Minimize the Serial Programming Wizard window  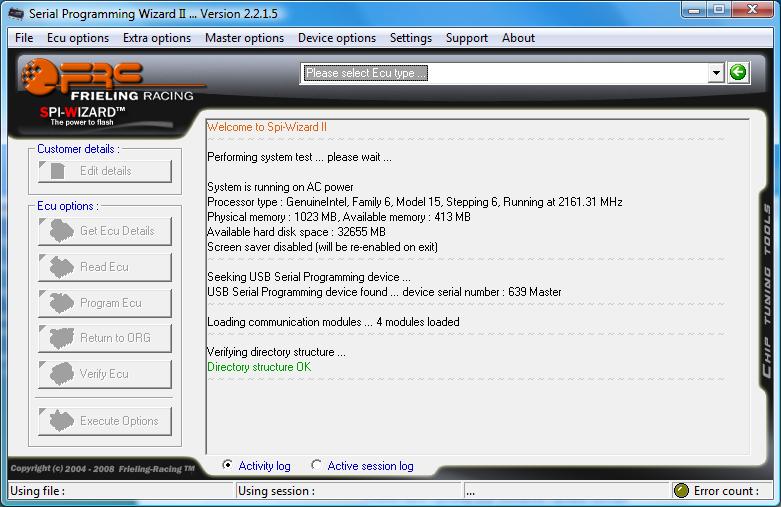tap(694, 10)
